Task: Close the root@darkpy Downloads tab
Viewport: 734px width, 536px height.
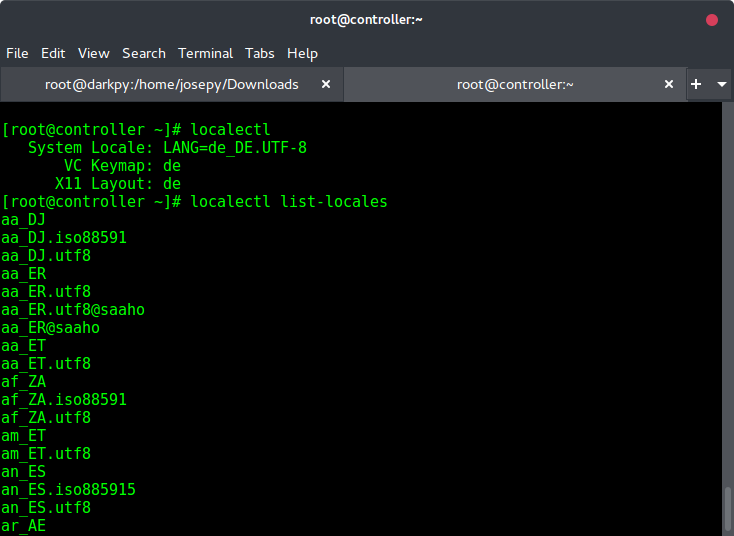Action: point(326,84)
